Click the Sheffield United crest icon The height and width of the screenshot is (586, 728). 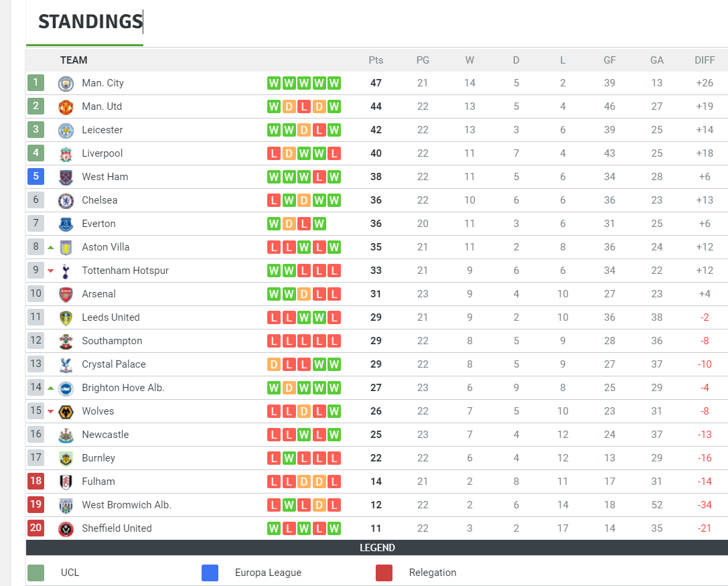click(66, 528)
